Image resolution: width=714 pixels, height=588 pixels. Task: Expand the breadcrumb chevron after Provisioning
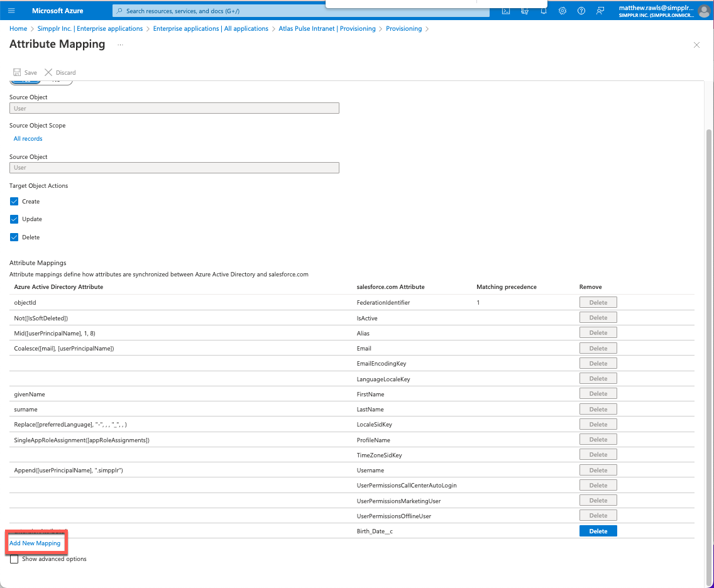[427, 28]
